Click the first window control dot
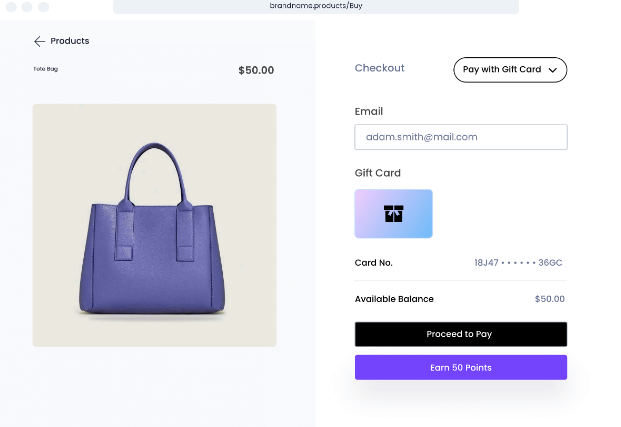The image size is (621, 427). point(11,7)
